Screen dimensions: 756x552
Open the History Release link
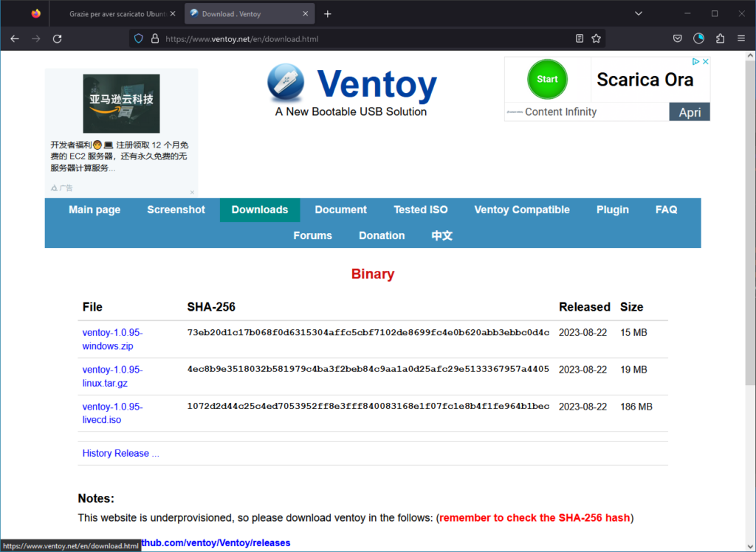120,453
